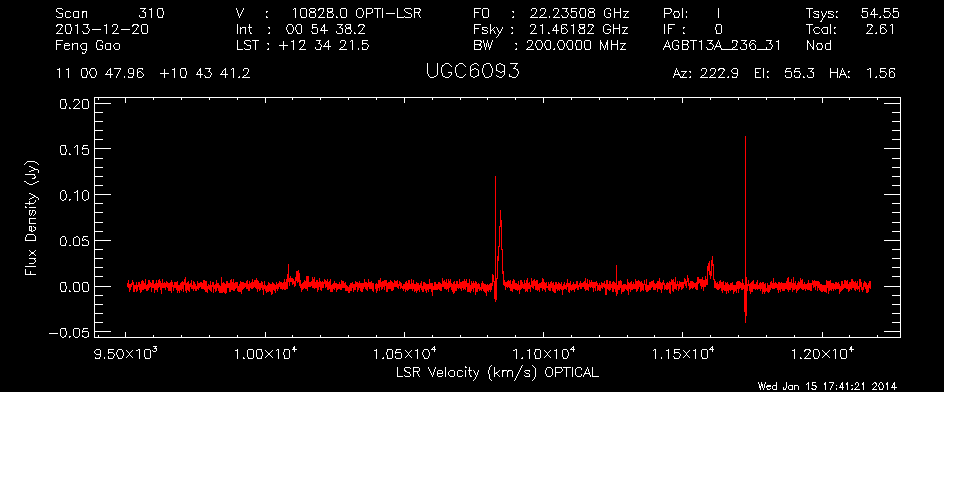Click the plot title UGC6093
The height and width of the screenshot is (490, 962).
point(472,72)
